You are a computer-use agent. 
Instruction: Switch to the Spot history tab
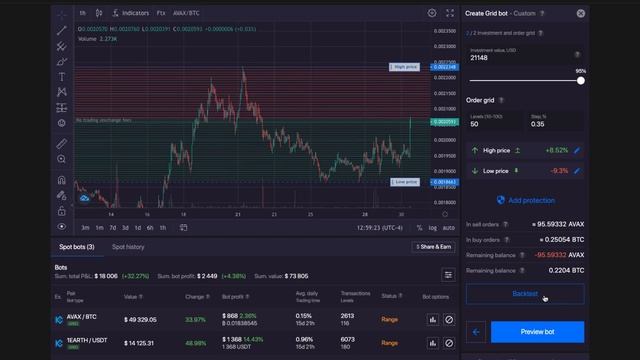point(128,247)
